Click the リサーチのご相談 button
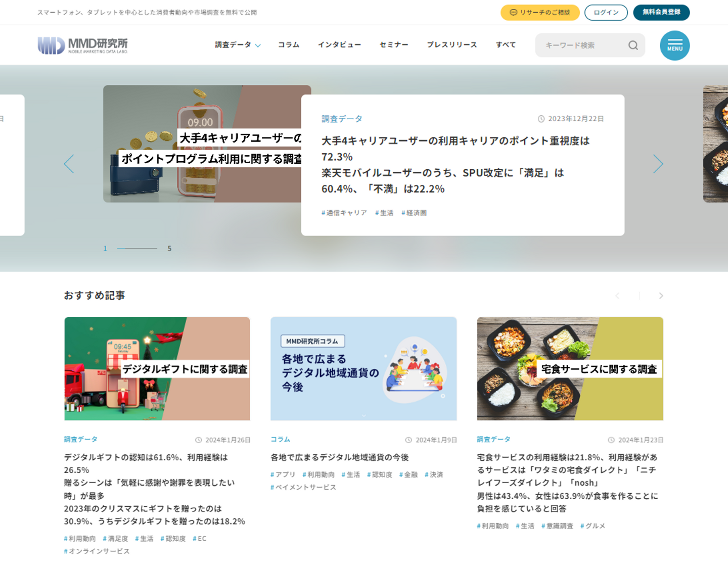Screen dimensions: 728x571 (540, 13)
